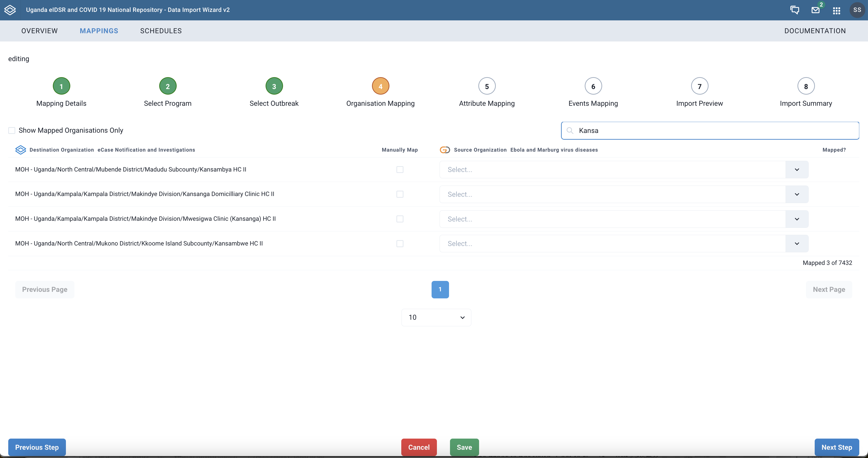Click the Previous Step button

[x=37, y=447]
